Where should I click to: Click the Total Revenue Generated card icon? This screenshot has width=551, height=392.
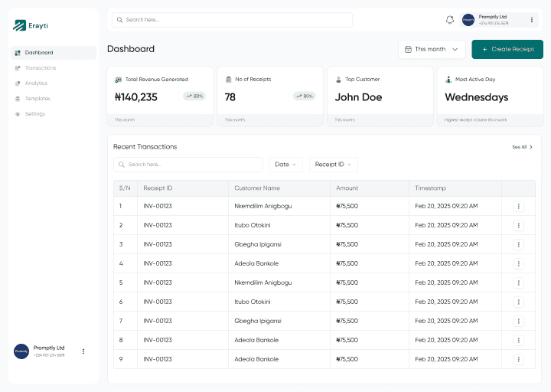(119, 80)
